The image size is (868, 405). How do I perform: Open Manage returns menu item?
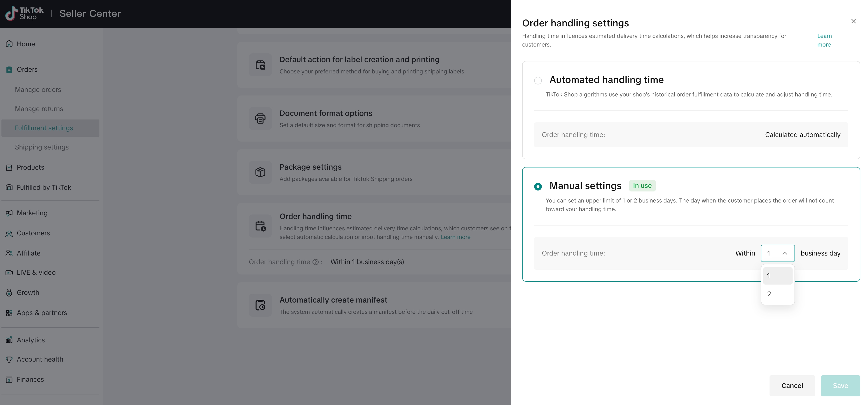[x=39, y=109]
